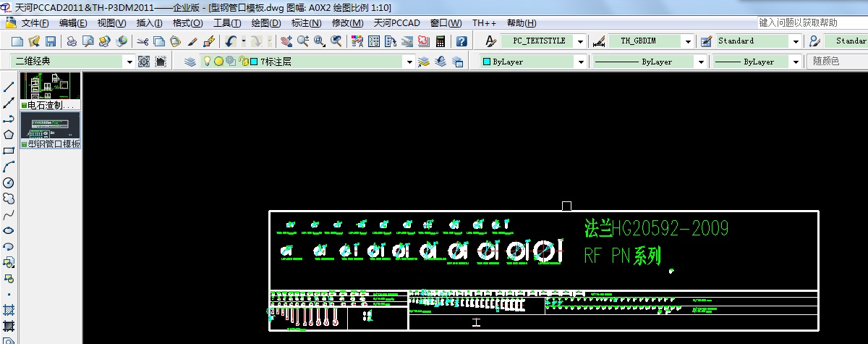Viewport: 868px width, 344px height.
Task: Open Plot Preview icon
Action: coord(88,41)
